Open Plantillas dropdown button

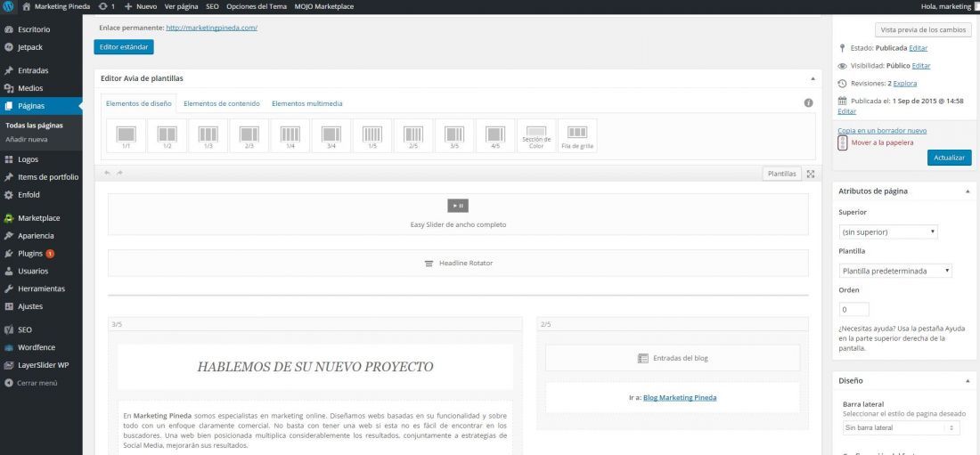pyautogui.click(x=782, y=174)
